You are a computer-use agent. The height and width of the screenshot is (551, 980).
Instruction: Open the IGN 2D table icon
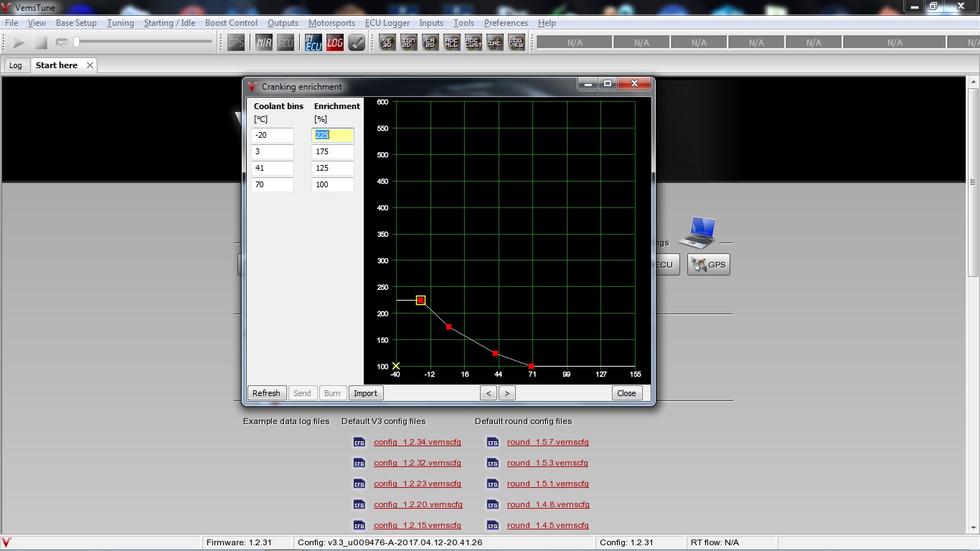409,43
